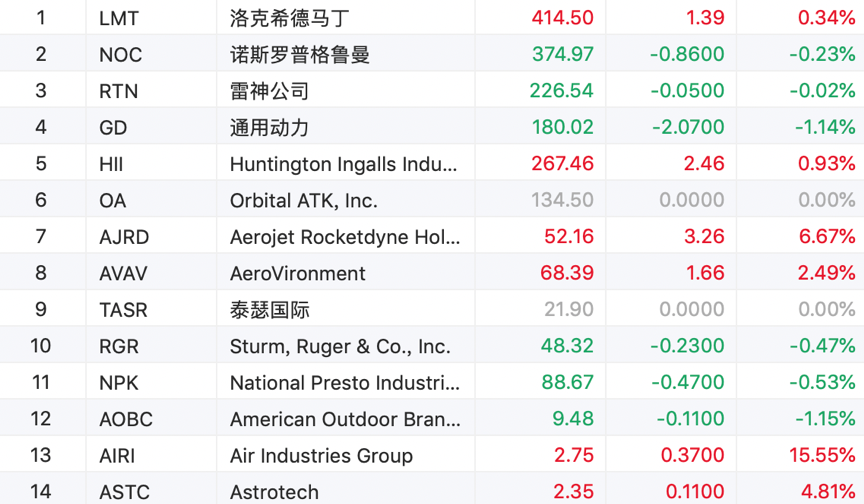Image resolution: width=864 pixels, height=504 pixels.
Task: Open the 洛克希德马丁 stock name
Action: (x=290, y=18)
